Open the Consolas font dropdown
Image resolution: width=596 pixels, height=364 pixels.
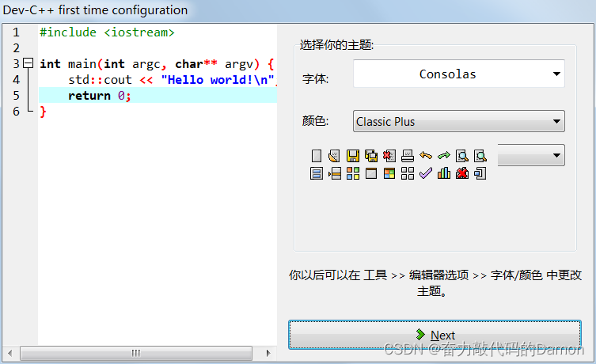coord(459,74)
